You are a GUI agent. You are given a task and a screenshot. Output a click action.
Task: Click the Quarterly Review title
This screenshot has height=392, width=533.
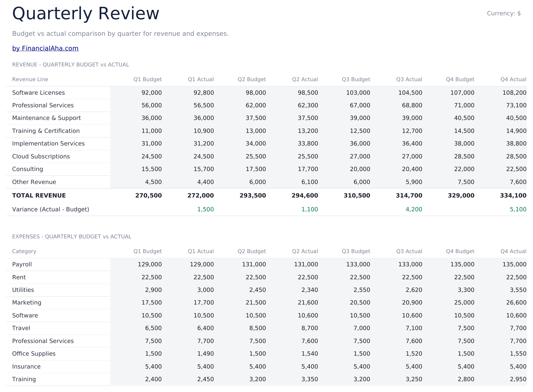coord(86,14)
